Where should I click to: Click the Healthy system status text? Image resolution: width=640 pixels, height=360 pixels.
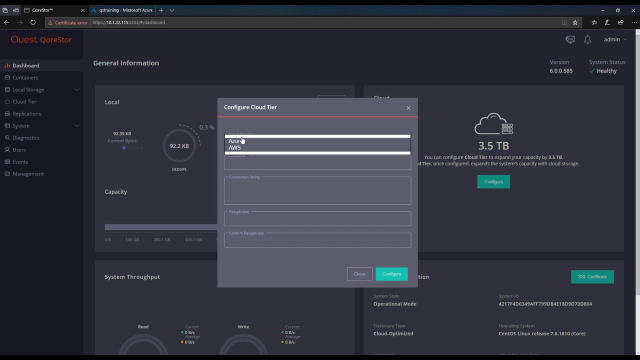tap(607, 71)
